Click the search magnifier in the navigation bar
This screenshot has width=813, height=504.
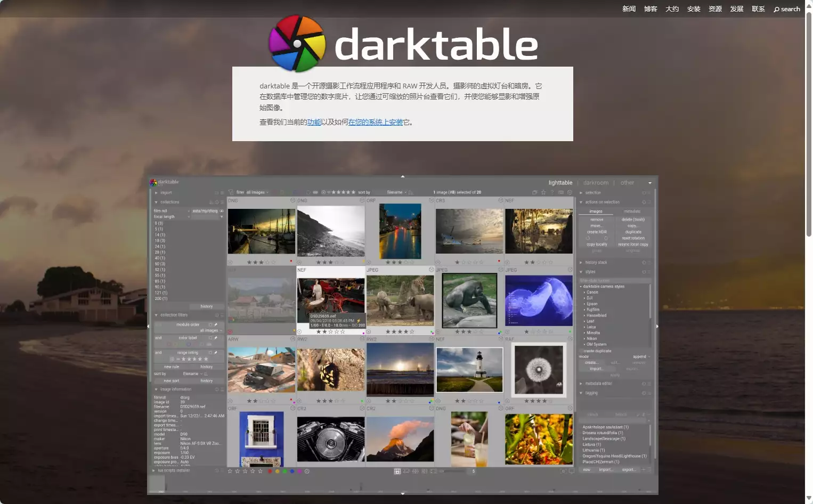(x=776, y=9)
